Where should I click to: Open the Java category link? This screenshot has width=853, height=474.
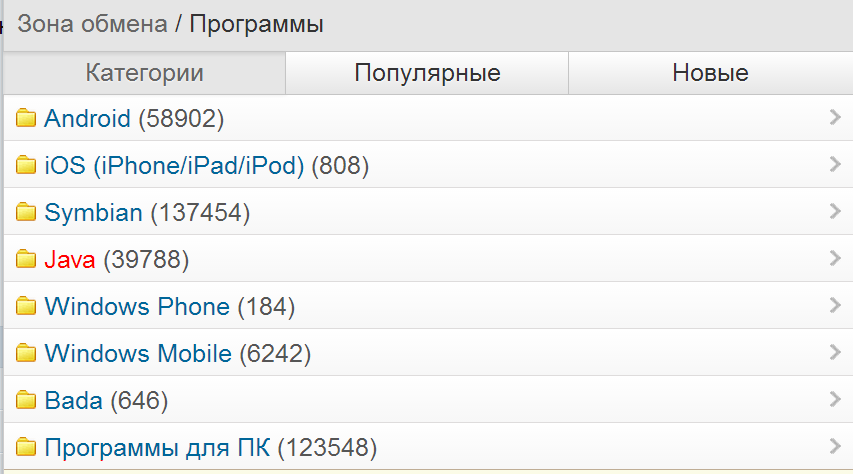tap(70, 260)
